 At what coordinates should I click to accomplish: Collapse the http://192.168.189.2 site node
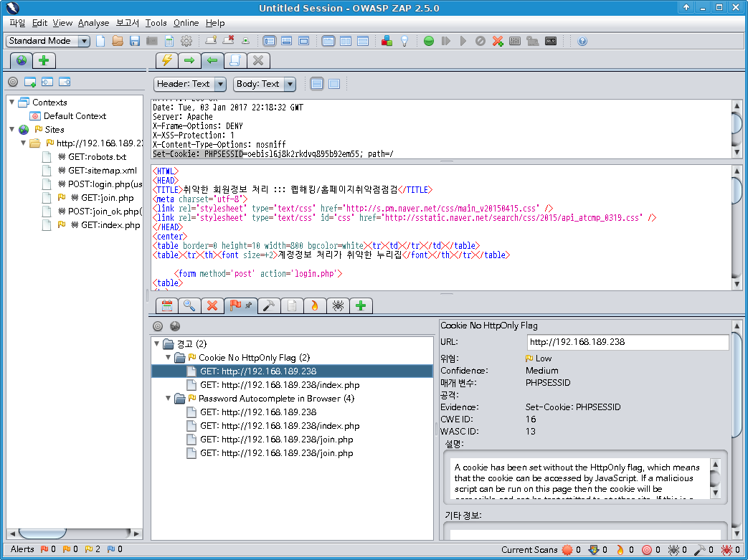(24, 143)
